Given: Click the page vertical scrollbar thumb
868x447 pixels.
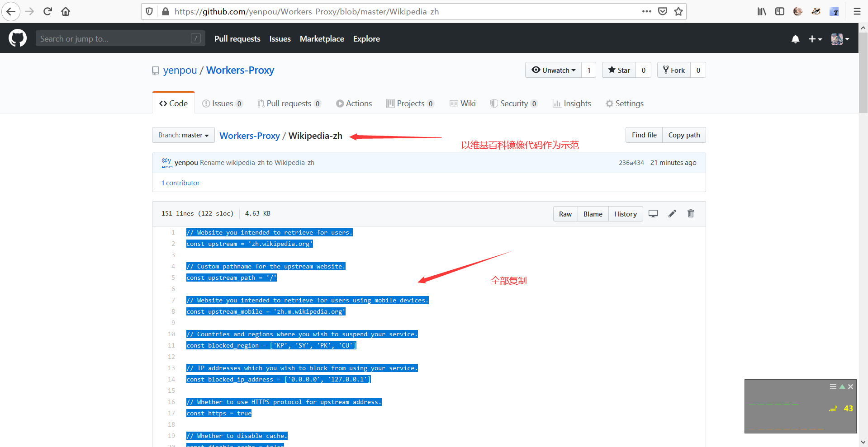Looking at the screenshot, I should 863,72.
